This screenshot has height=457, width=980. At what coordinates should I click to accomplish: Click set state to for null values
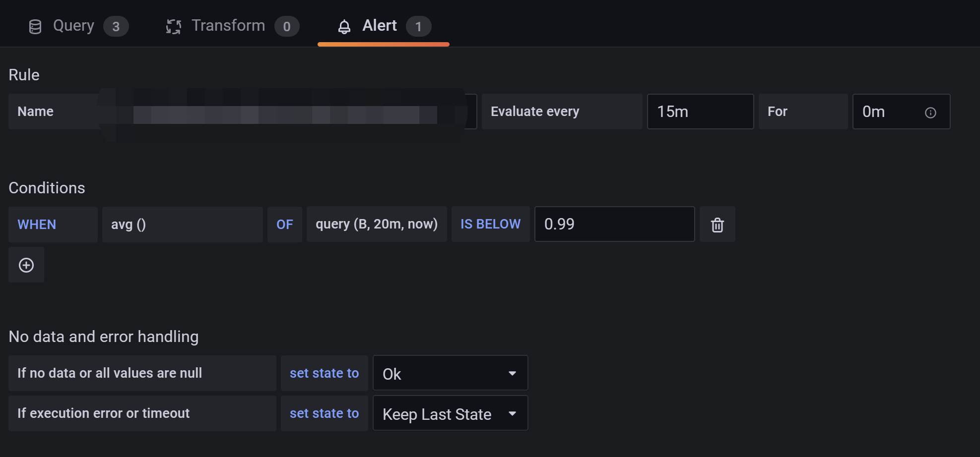click(324, 373)
